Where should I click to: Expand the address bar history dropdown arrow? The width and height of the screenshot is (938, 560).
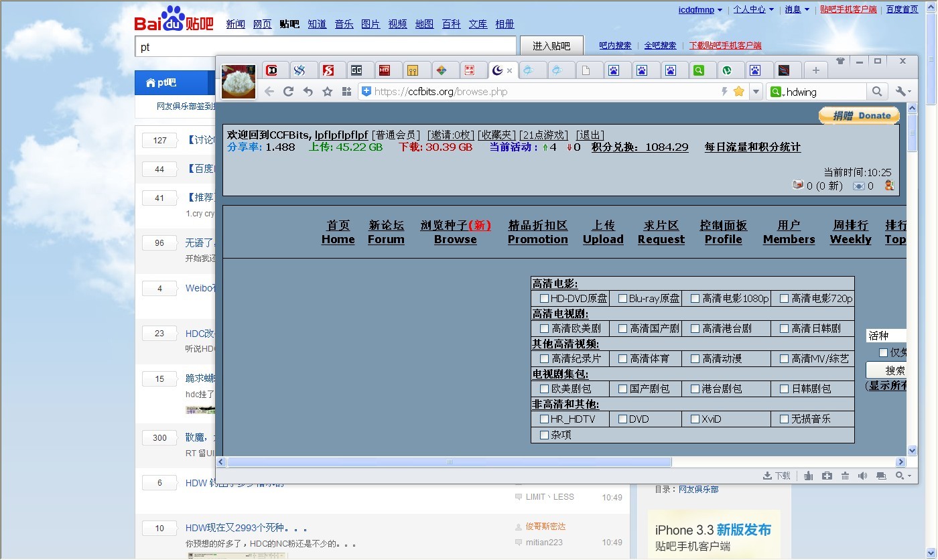(756, 92)
